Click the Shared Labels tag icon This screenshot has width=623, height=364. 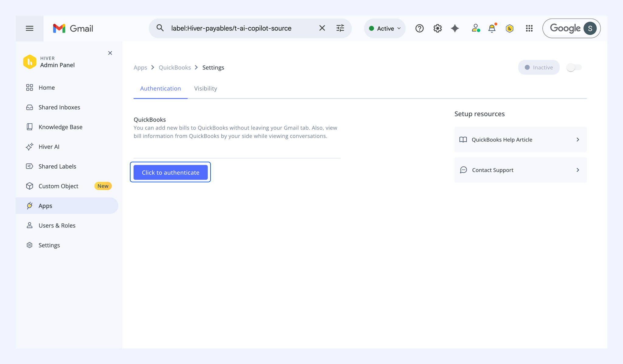[x=30, y=167]
